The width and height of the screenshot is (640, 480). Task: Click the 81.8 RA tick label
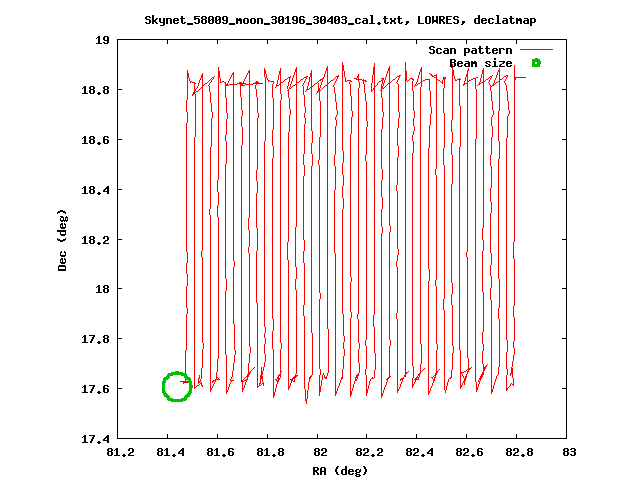point(270,452)
